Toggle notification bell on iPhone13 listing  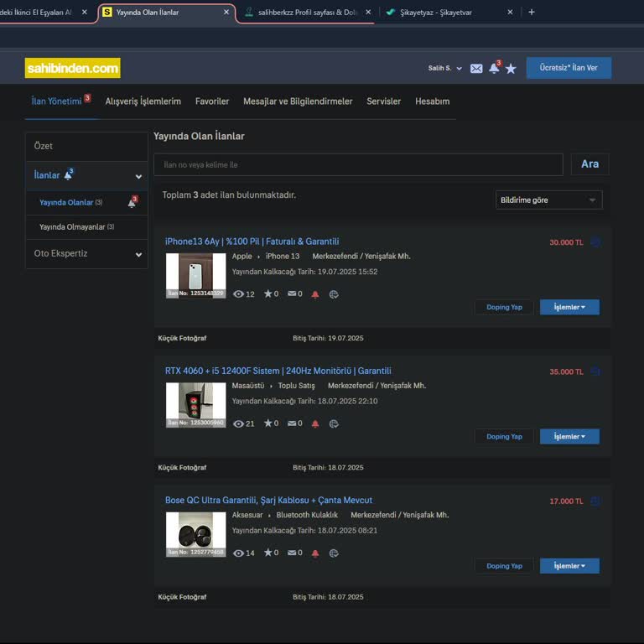tap(315, 294)
